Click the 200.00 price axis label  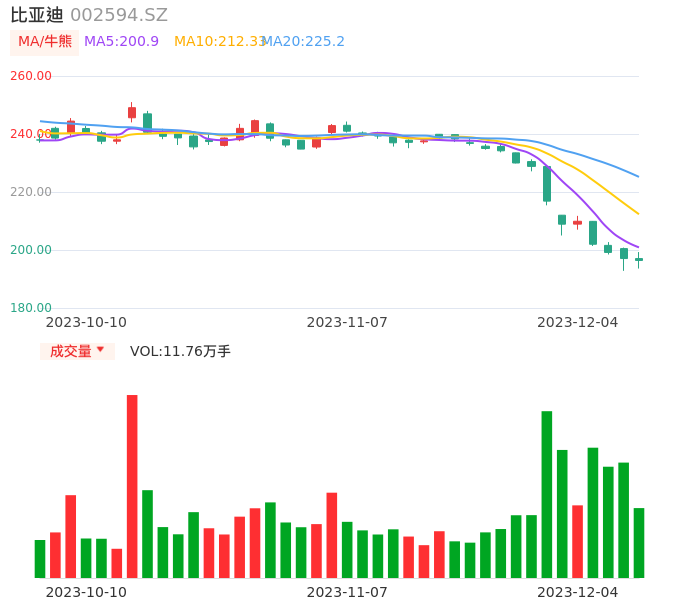point(31,250)
